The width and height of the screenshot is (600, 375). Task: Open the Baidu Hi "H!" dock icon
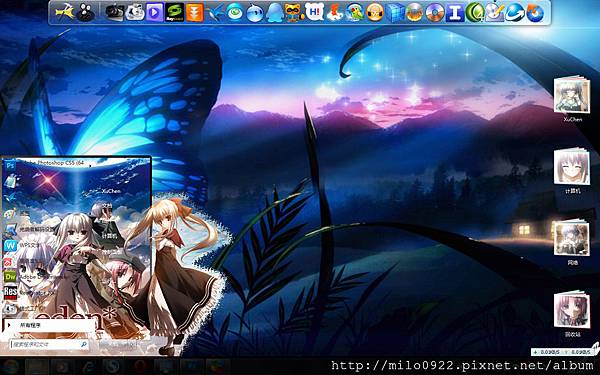pos(315,12)
